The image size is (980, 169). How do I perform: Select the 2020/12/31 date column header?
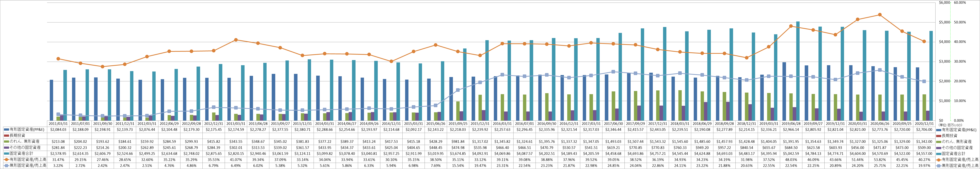pyautogui.click(x=924, y=123)
